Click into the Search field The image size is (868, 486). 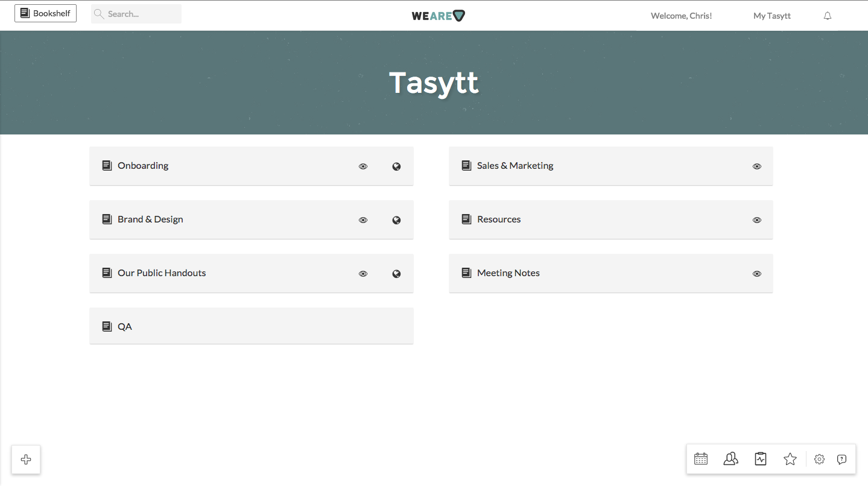coord(136,13)
